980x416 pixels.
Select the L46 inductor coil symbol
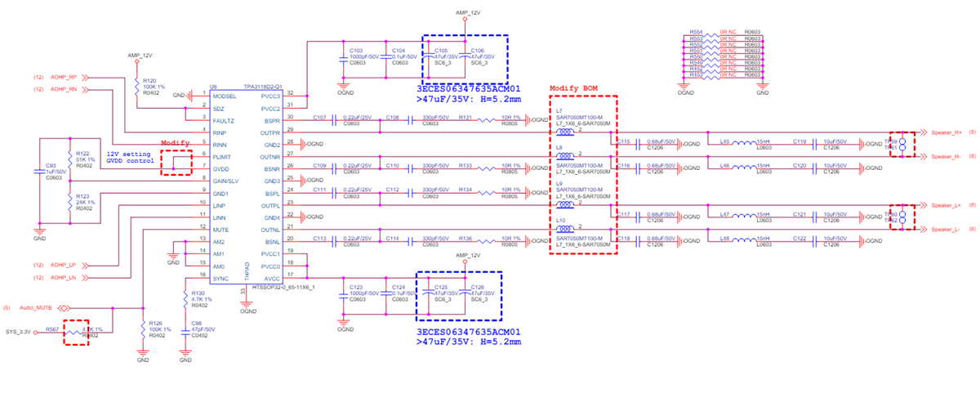tap(744, 168)
